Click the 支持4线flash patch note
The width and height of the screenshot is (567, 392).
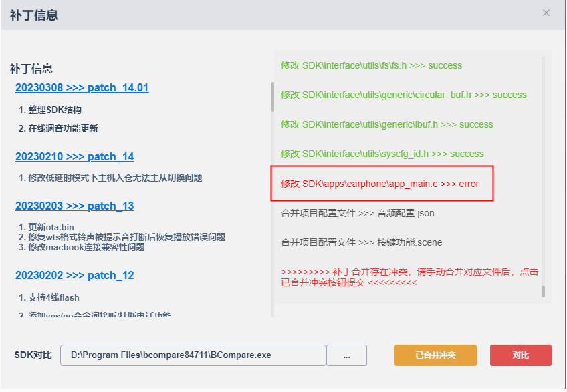pos(49,297)
